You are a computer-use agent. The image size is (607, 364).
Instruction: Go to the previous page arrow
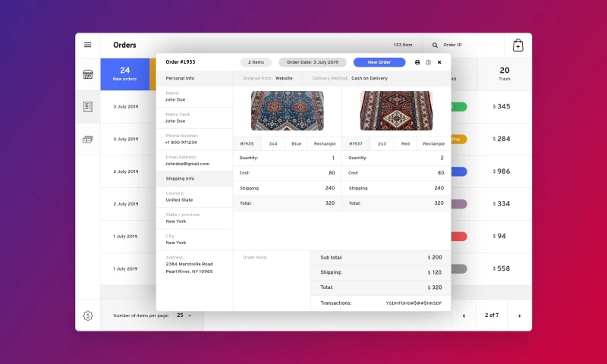464,315
